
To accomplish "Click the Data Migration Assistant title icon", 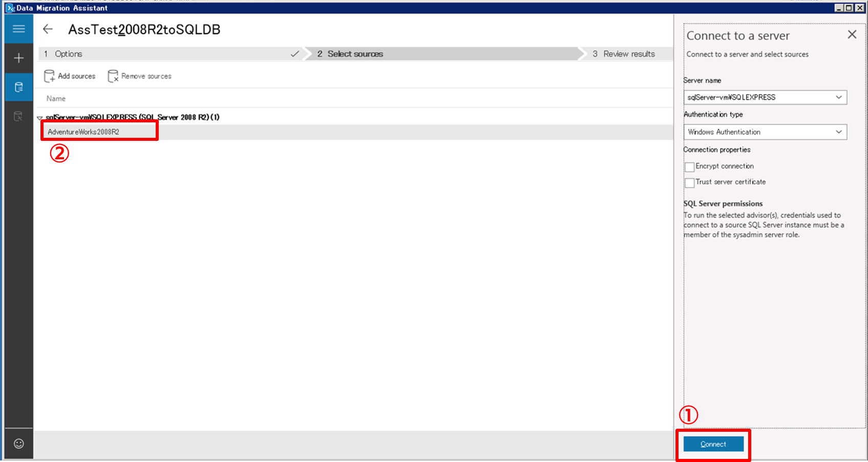I will (x=10, y=8).
